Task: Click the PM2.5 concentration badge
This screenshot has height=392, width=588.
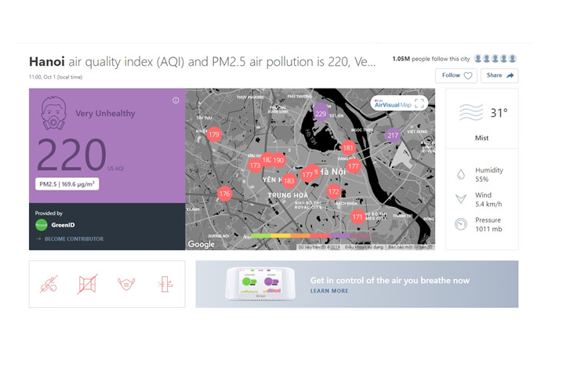Action: pyautogui.click(x=67, y=184)
